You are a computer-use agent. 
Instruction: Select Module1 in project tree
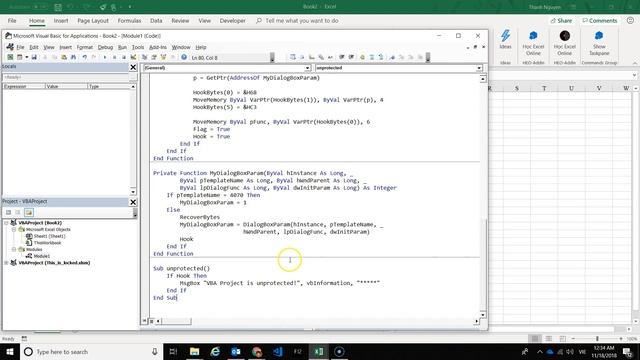pos(42,256)
